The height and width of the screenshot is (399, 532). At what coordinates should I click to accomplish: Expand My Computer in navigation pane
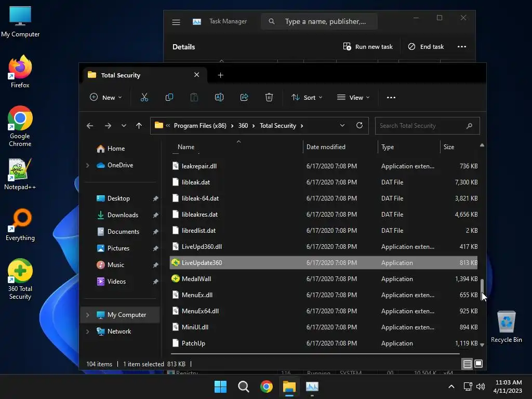[87, 315]
